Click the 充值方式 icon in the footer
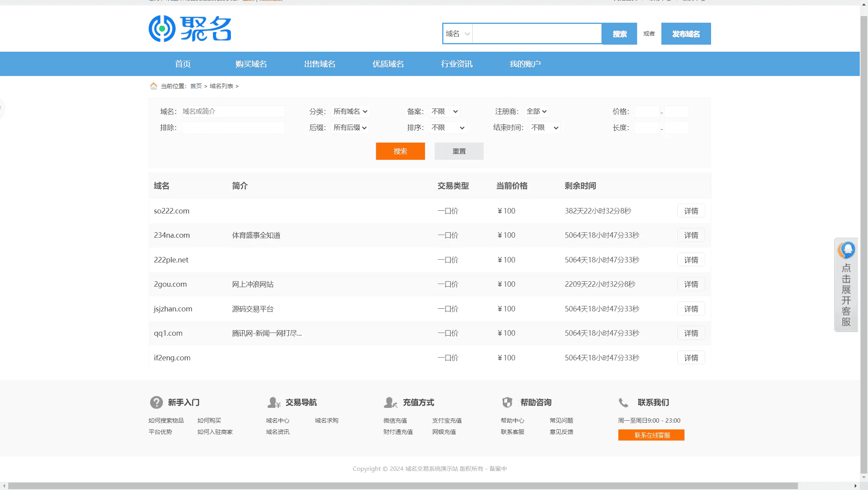 tap(390, 402)
